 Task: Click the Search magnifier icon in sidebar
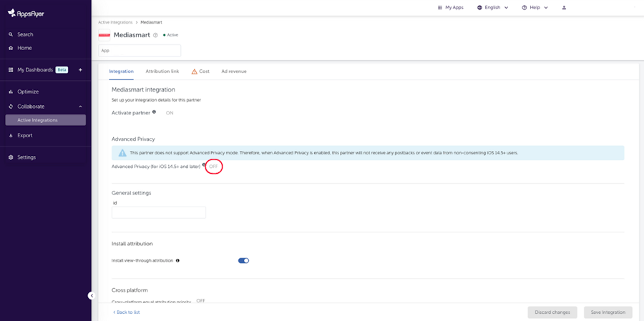click(x=11, y=34)
